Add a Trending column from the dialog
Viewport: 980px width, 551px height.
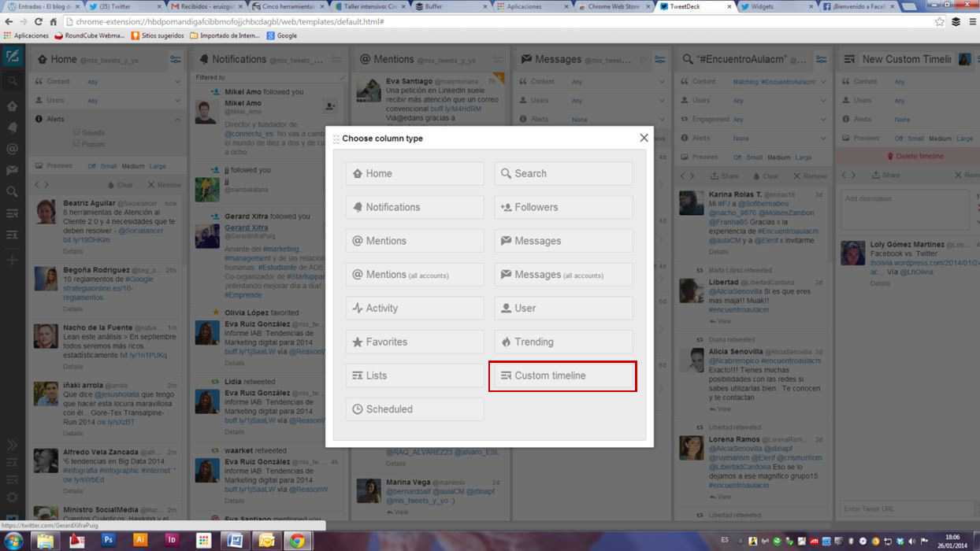[562, 342]
